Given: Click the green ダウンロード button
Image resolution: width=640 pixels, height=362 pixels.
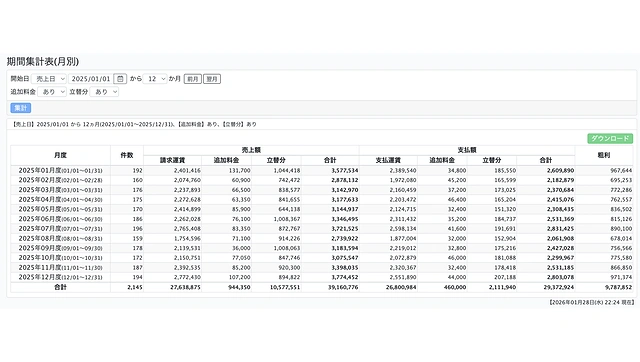Looking at the screenshot, I should coord(610,138).
